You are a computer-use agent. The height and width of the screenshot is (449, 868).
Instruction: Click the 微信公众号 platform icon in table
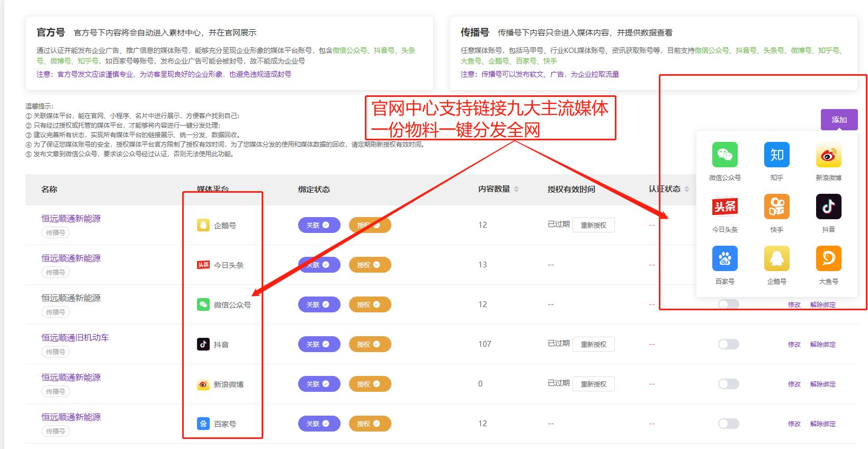[x=203, y=304]
